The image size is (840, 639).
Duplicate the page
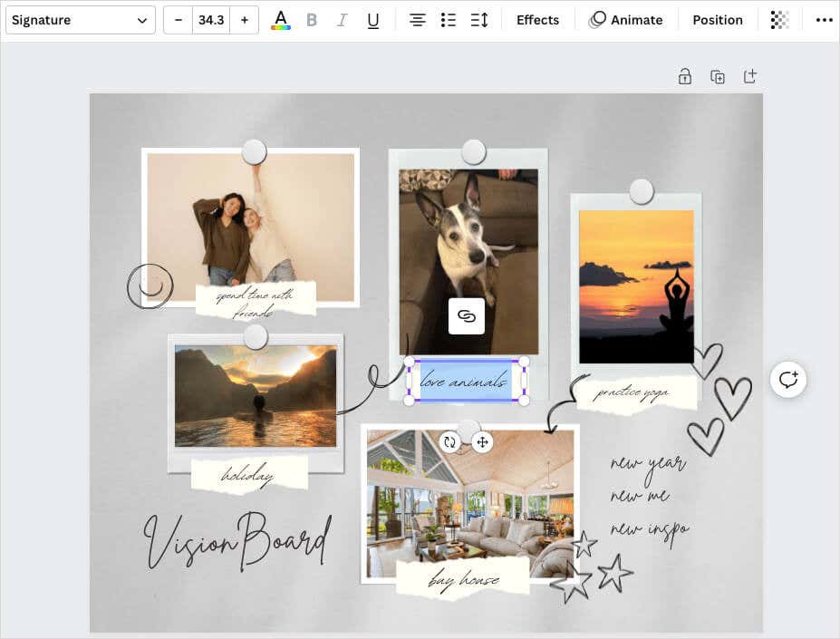(x=718, y=77)
